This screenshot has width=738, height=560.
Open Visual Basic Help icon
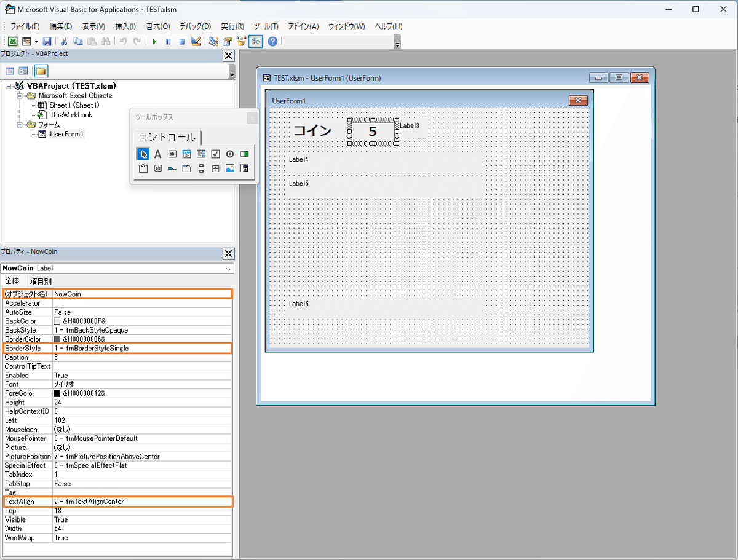point(272,42)
